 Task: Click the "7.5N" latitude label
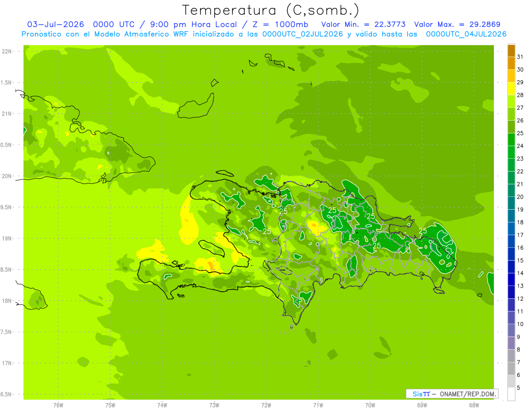coord(7,332)
